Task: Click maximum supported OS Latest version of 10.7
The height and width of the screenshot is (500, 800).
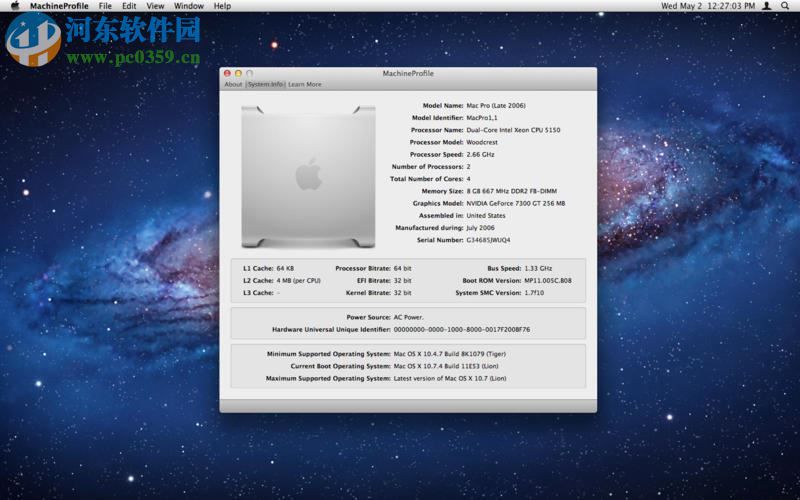Action: 450,379
